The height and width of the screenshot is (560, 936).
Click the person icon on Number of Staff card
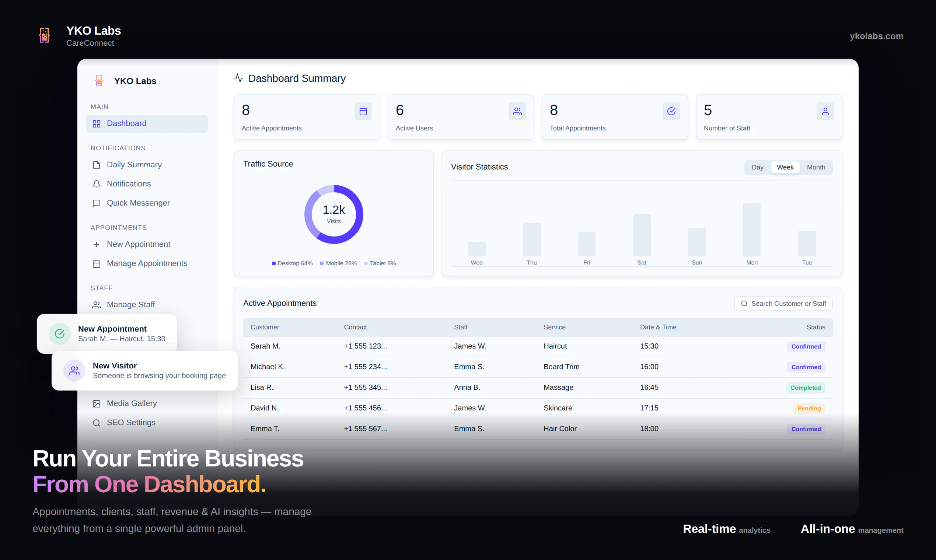tap(825, 111)
